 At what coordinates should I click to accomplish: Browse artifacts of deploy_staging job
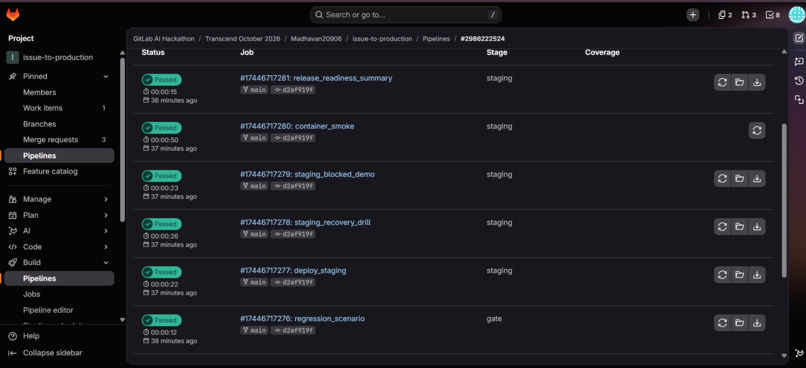[739, 275]
